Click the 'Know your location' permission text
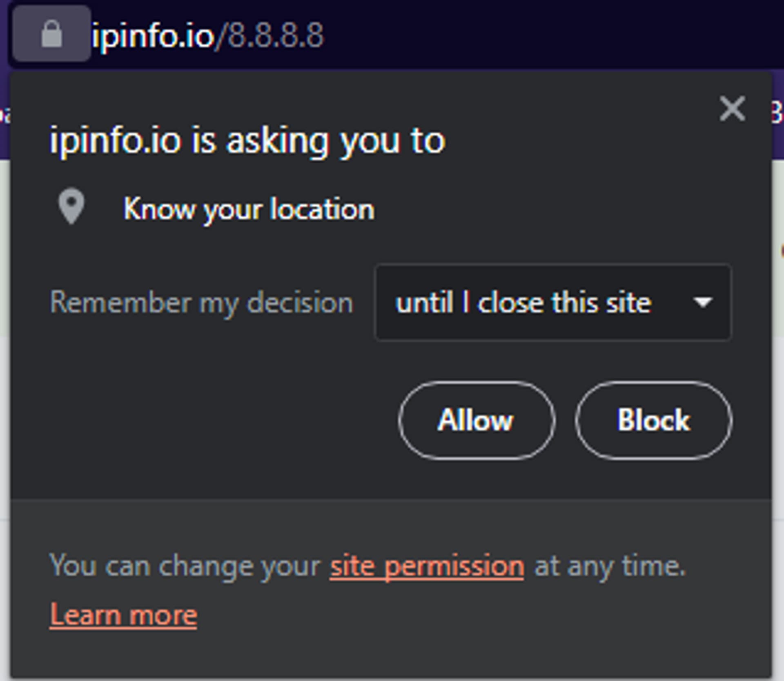Image resolution: width=784 pixels, height=681 pixels. 249,209
